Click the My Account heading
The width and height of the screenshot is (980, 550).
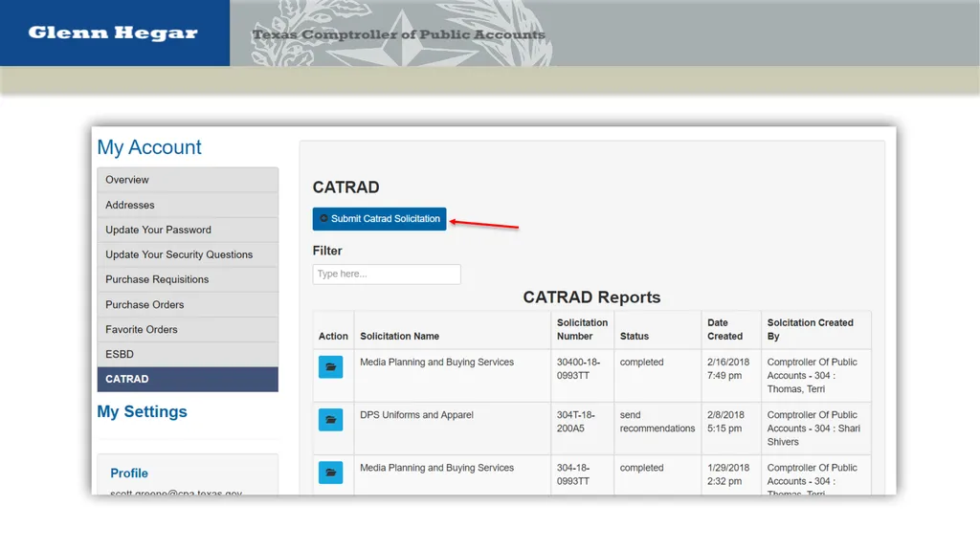click(148, 147)
